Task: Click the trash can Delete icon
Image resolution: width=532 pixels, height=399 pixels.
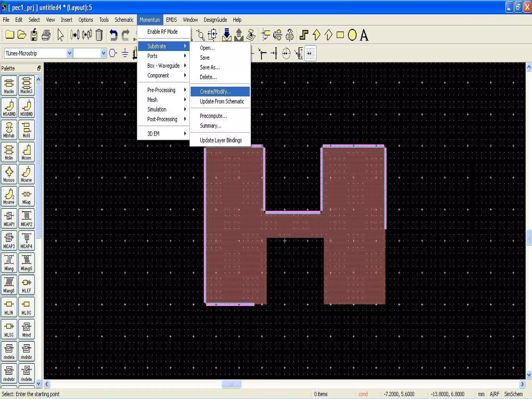Action: click(99, 35)
